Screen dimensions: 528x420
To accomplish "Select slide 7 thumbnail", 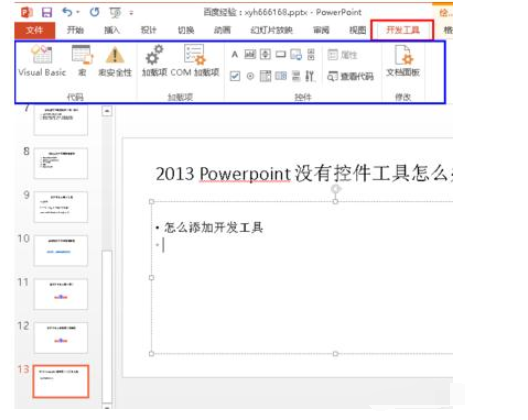I will pyautogui.click(x=61, y=120).
